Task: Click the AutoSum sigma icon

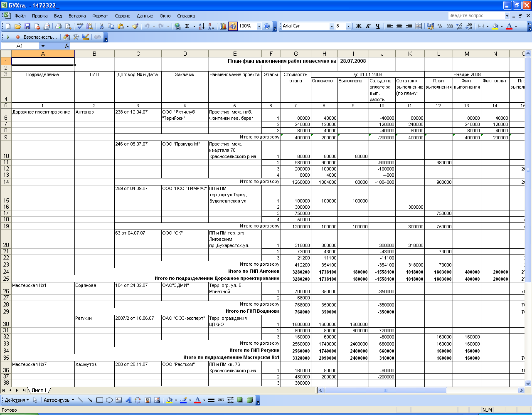Action: pyautogui.click(x=187, y=26)
